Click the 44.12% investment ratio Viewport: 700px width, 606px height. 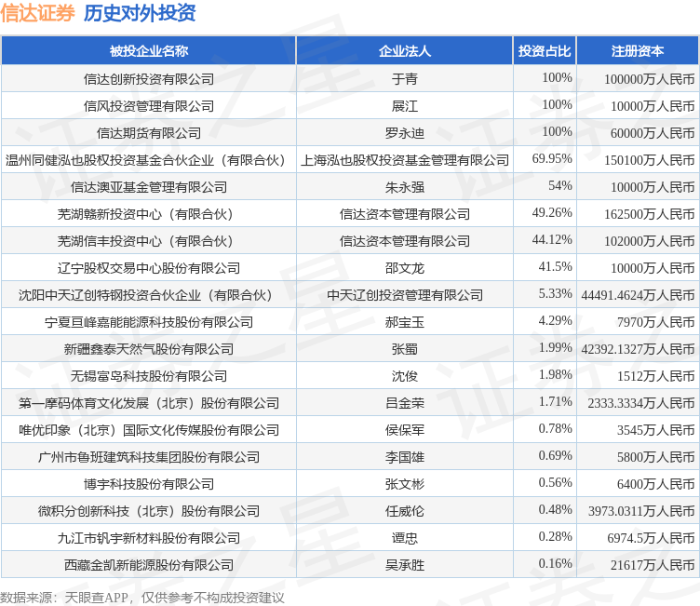552,239
